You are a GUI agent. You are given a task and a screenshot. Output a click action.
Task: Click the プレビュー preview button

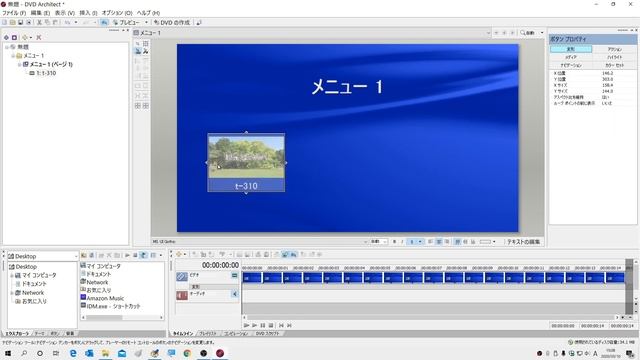click(x=126, y=22)
